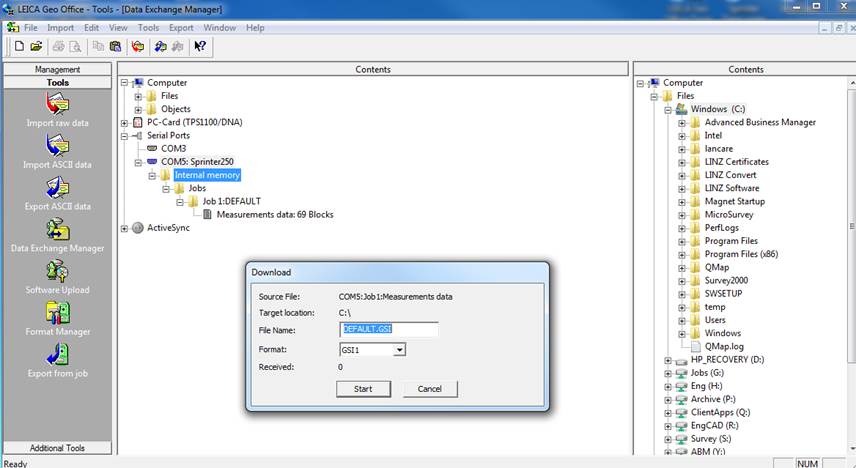Click the Import raw data icon
Image resolution: width=856 pixels, height=468 pixels.
click(57, 104)
